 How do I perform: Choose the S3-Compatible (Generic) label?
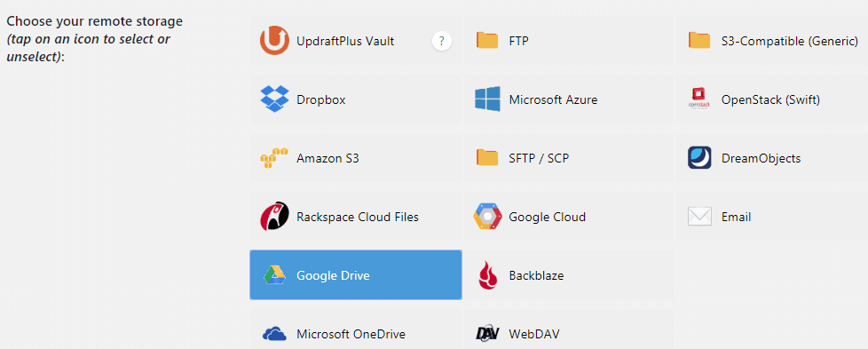[x=789, y=41]
